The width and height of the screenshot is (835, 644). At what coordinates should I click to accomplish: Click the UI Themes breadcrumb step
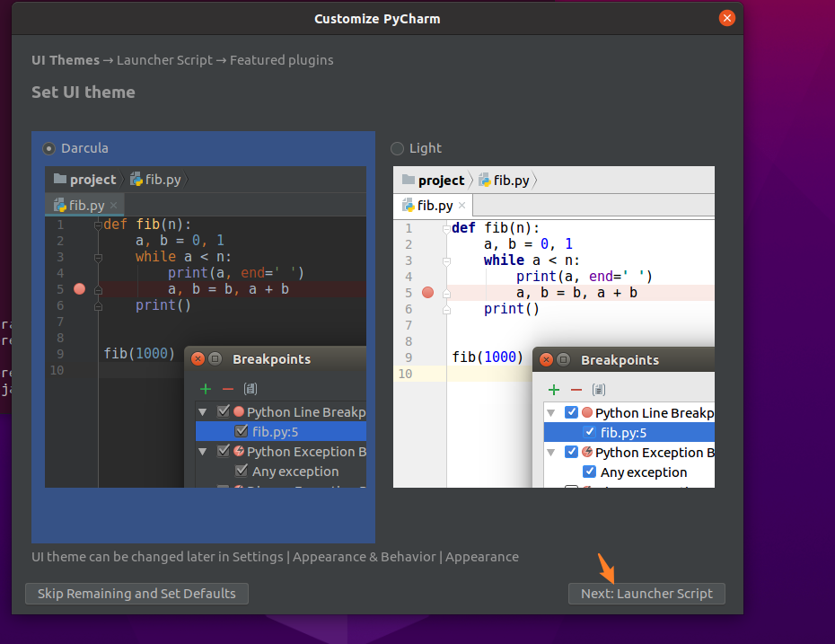[x=66, y=60]
